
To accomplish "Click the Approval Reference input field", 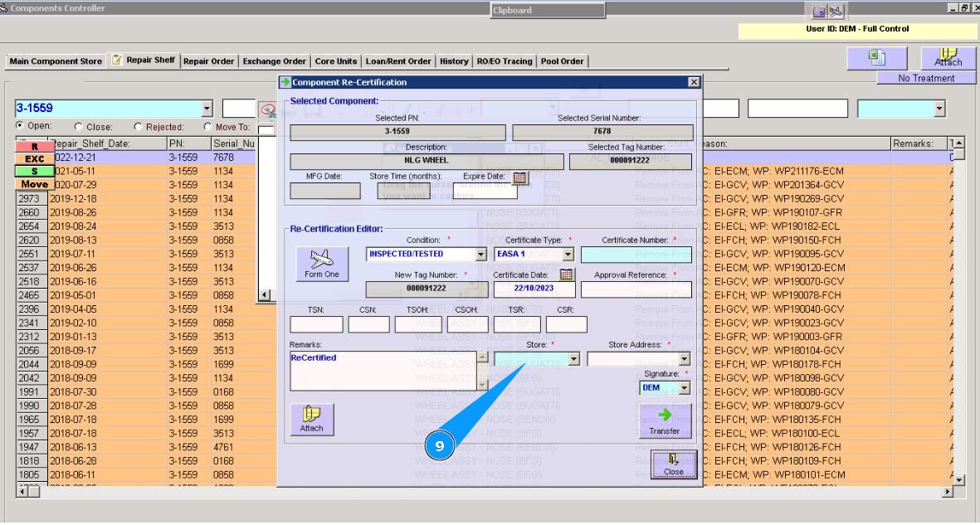I will tap(636, 289).
